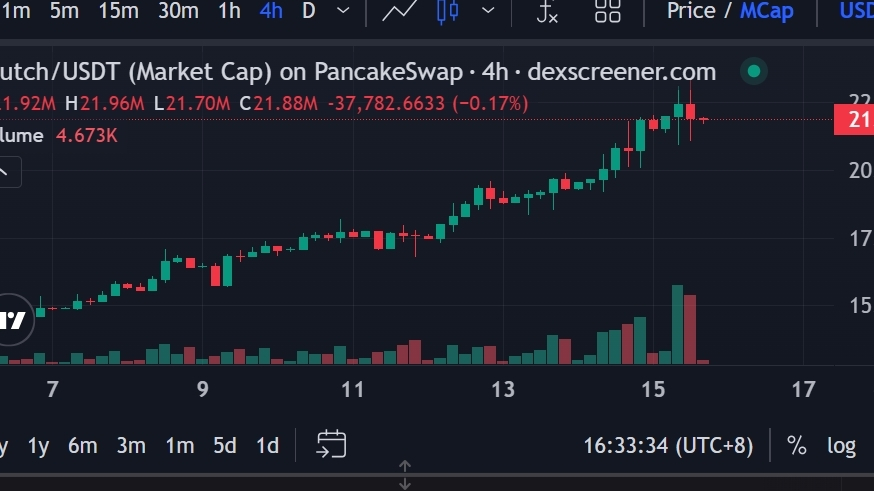Select the 1m timeframe at top
874x491 pixels.
[16, 11]
